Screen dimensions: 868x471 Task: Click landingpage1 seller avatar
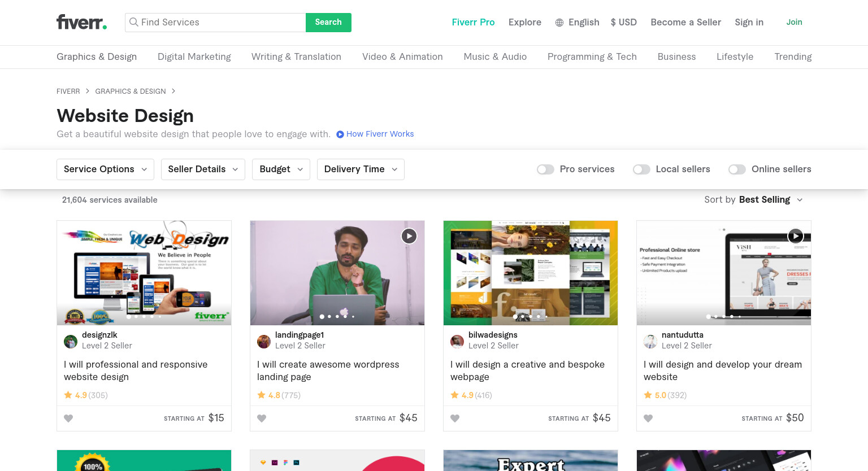pos(264,341)
